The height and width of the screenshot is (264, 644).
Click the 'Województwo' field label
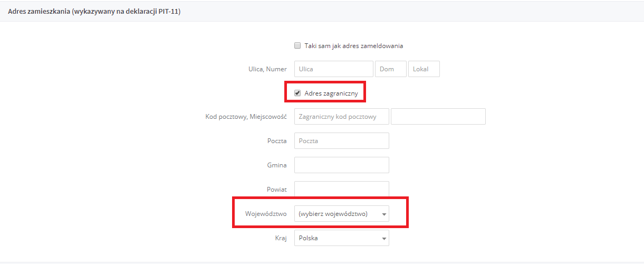point(266,214)
